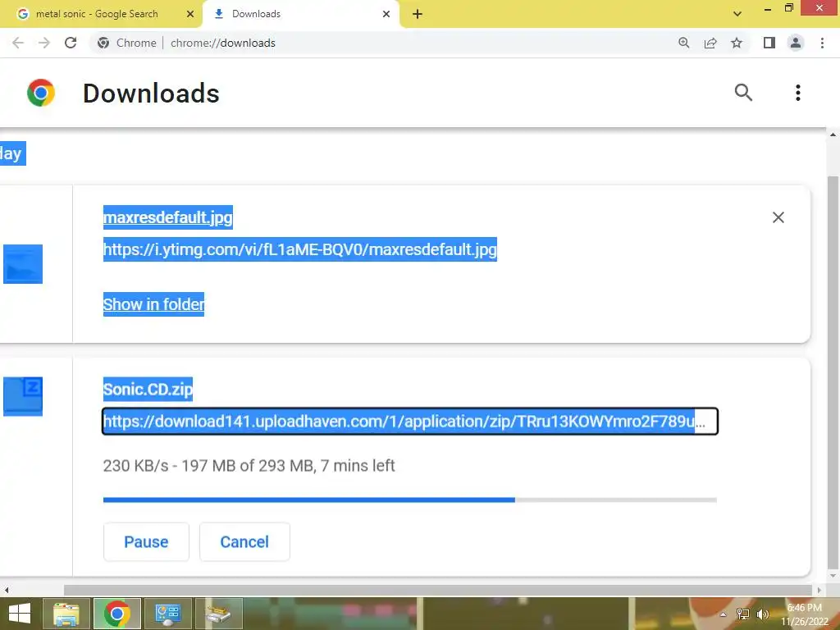840x630 pixels.
Task: Show hidden system tray icons
Action: click(723, 614)
